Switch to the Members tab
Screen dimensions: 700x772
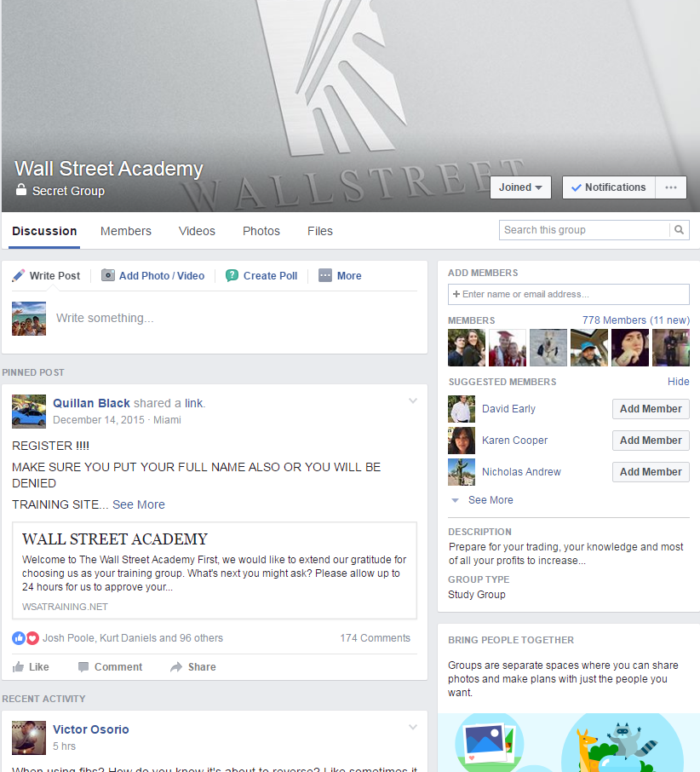tap(126, 231)
